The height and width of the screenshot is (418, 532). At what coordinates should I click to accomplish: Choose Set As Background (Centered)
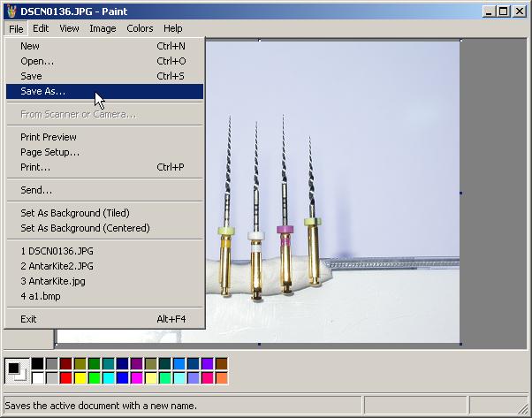104,228
